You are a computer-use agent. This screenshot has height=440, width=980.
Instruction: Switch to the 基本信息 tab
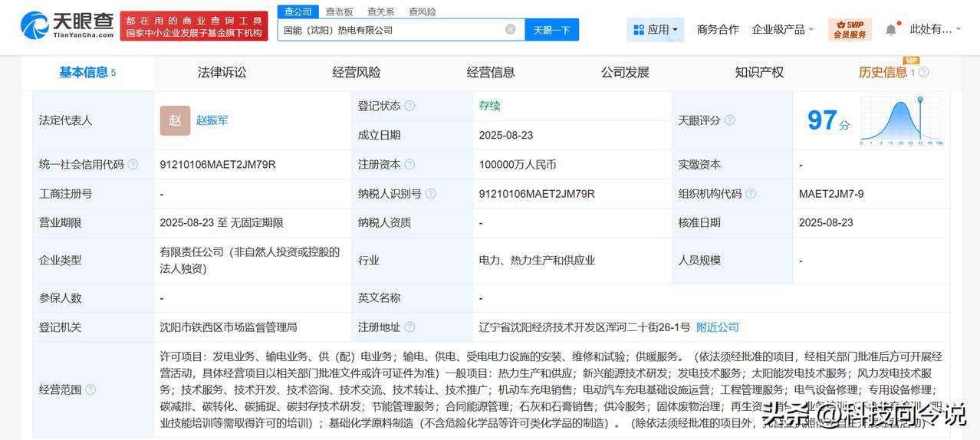point(87,72)
